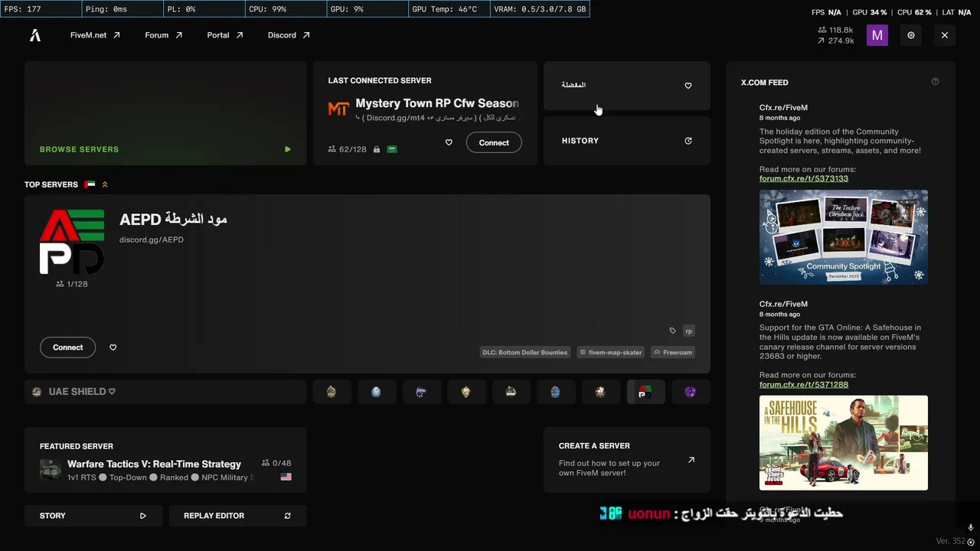Screen dimensions: 980x551
Task: Open the forum.cfx.re/t/5371288 link
Action: pos(804,384)
